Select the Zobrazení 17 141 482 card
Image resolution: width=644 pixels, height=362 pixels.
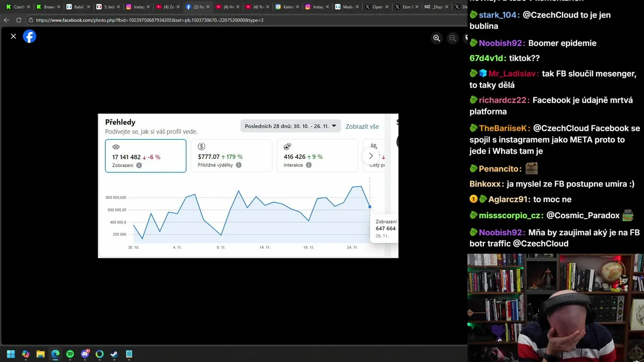click(145, 156)
